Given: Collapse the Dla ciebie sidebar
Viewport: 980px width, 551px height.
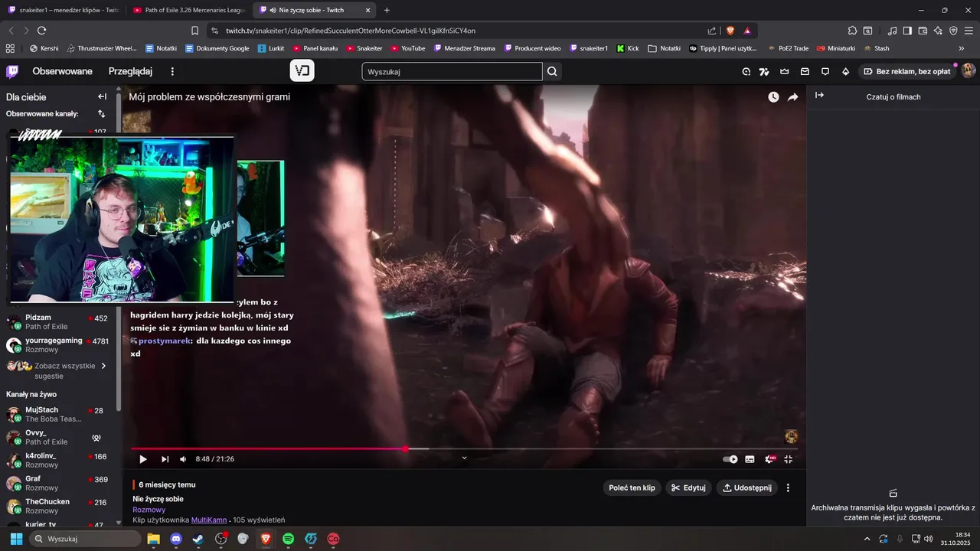Looking at the screenshot, I should [102, 97].
